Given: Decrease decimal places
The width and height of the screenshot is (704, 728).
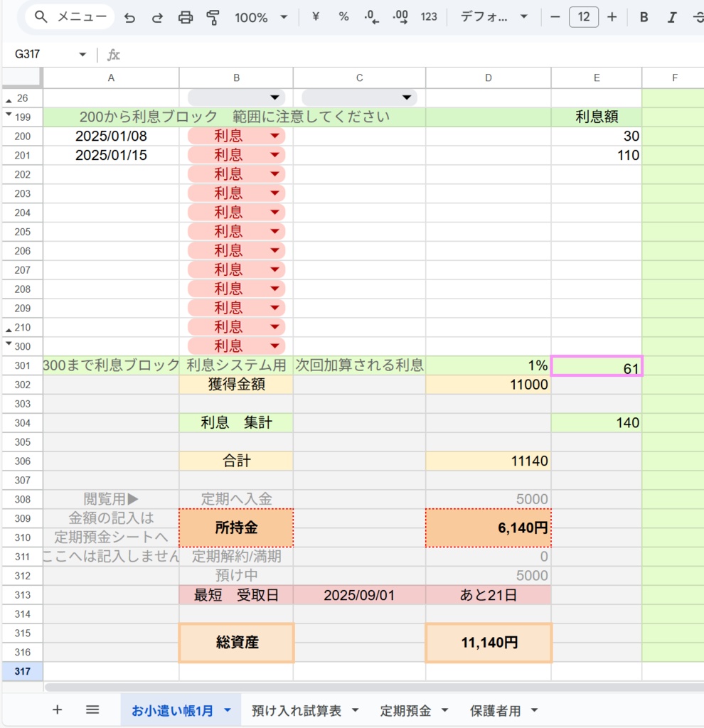Looking at the screenshot, I should point(369,17).
